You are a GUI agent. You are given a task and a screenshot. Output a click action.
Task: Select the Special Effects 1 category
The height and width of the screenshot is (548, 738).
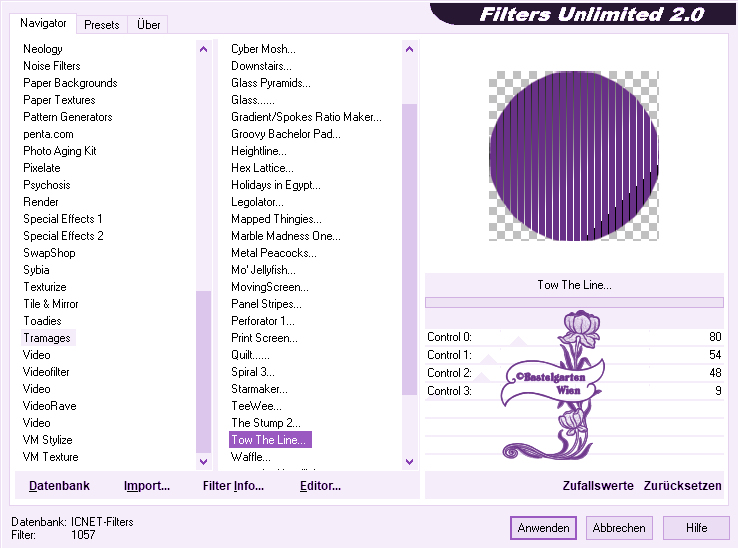pyautogui.click(x=63, y=219)
